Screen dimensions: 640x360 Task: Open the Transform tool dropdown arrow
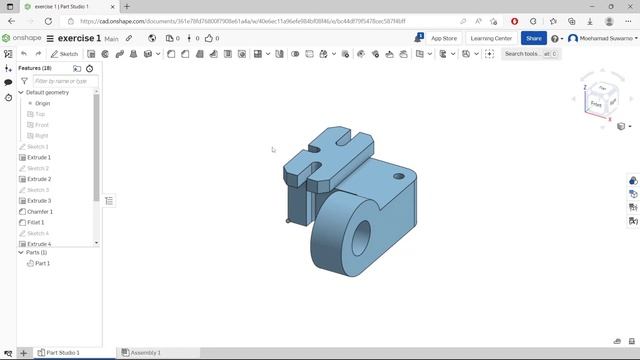point(334,54)
